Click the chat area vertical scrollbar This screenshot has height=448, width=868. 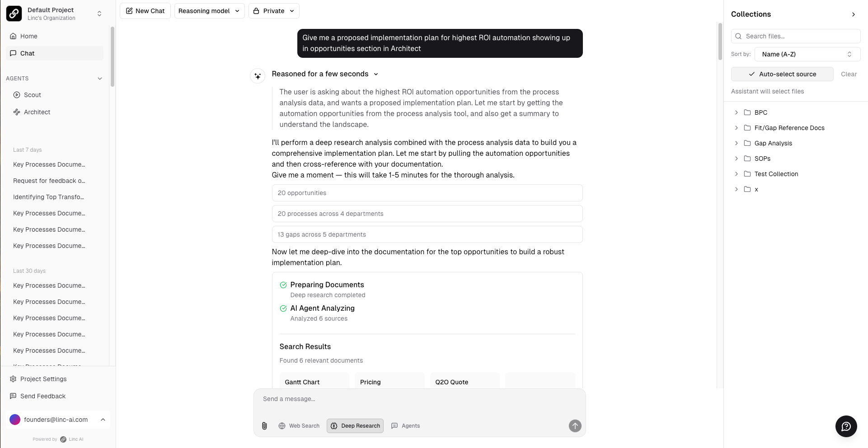(720, 42)
